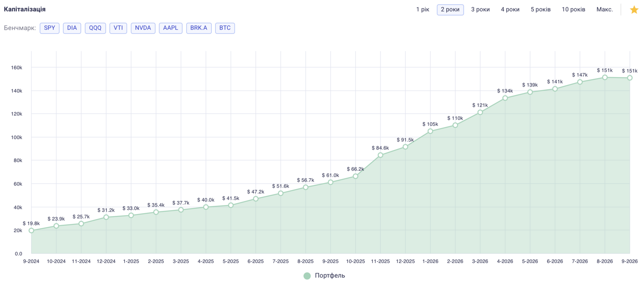
Task: Toggle the VTI benchmark
Action: point(118,28)
